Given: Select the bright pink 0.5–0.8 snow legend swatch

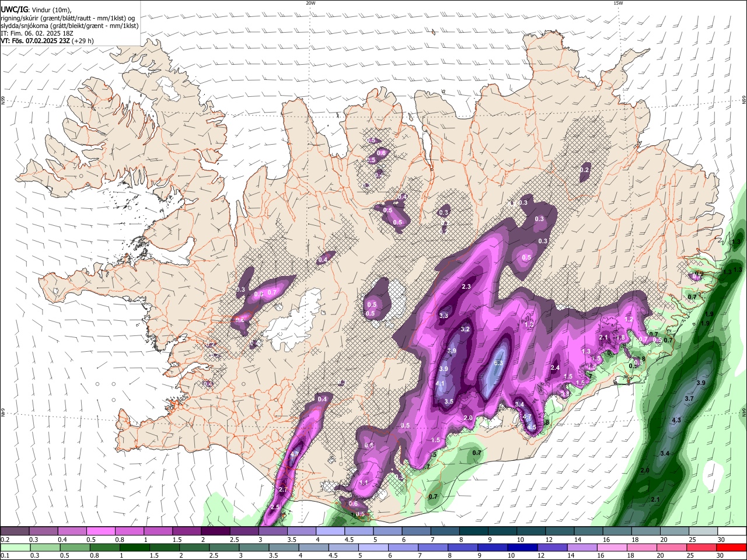Looking at the screenshot, I should [x=100, y=531].
